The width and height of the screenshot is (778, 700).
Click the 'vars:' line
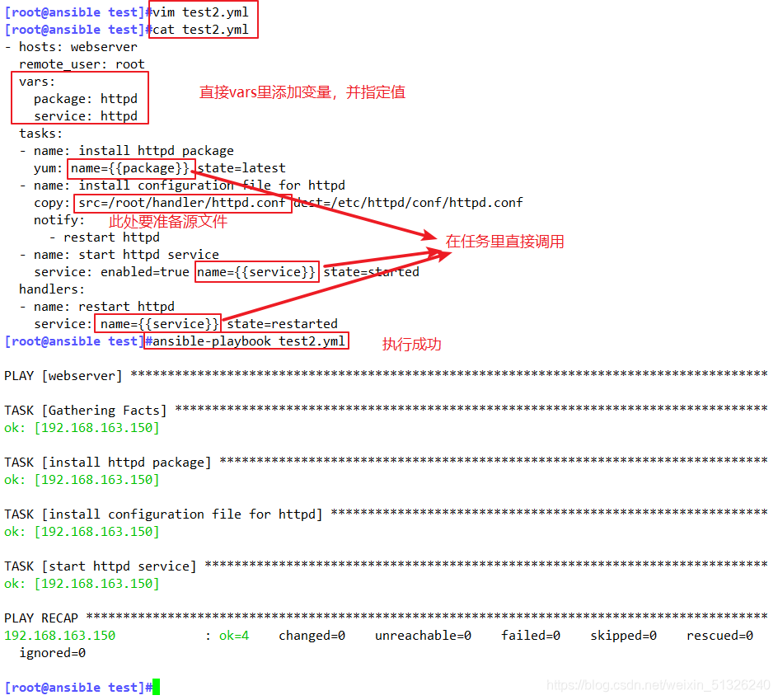click(x=37, y=82)
